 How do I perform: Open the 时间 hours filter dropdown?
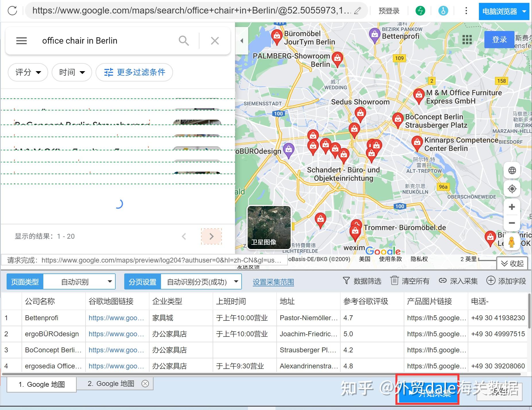click(72, 72)
